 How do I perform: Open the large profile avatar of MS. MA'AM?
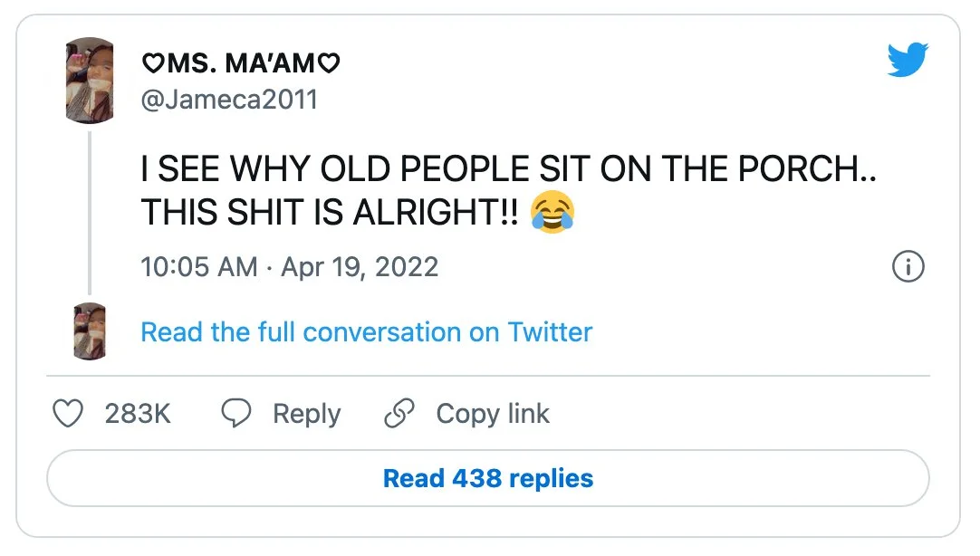(89, 80)
